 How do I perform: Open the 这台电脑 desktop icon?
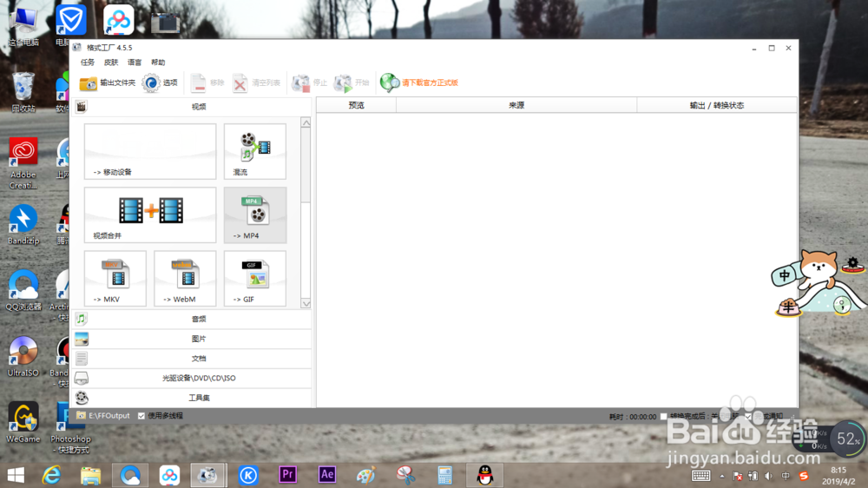point(23,25)
